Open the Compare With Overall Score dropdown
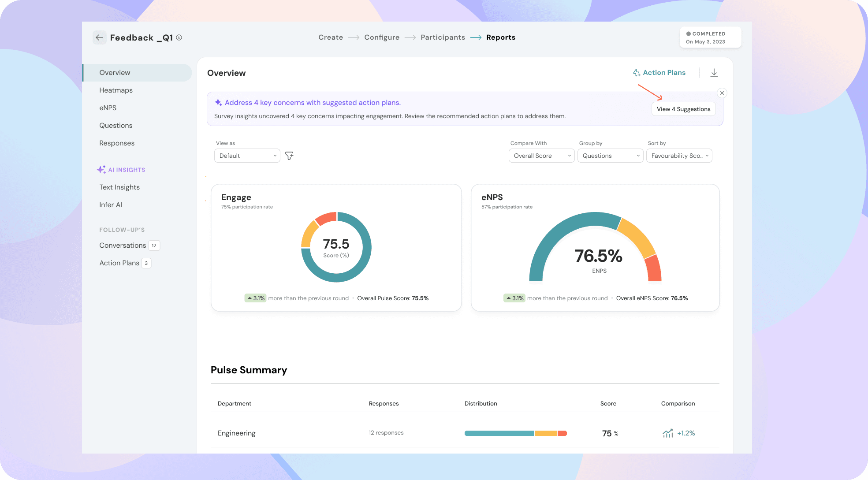Screen dimensions: 868x480 tap(541, 156)
